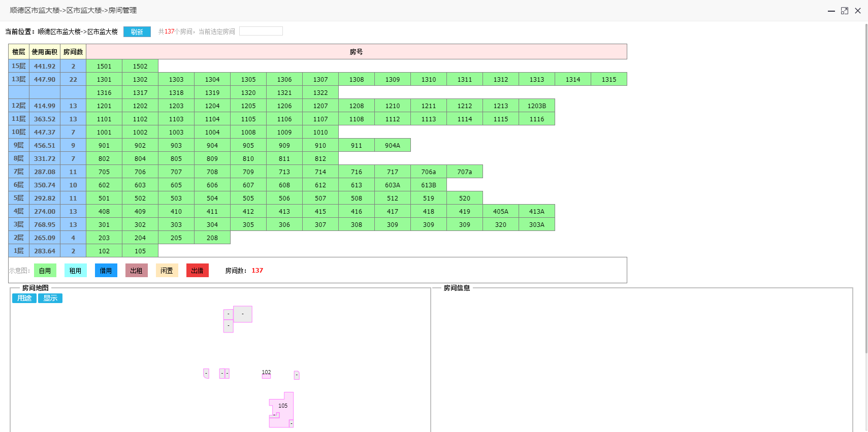The height and width of the screenshot is (432, 868).
Task: Maximize the room management window
Action: click(x=845, y=11)
